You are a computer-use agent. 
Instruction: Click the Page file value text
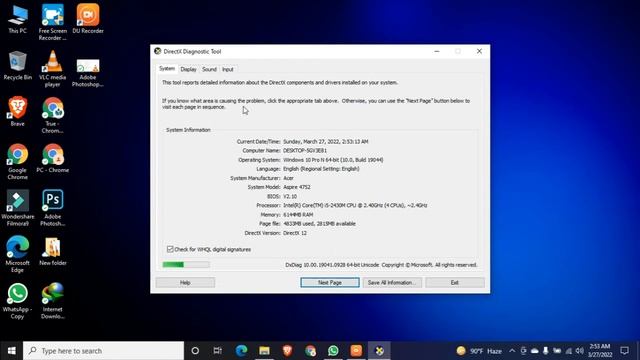pos(319,224)
